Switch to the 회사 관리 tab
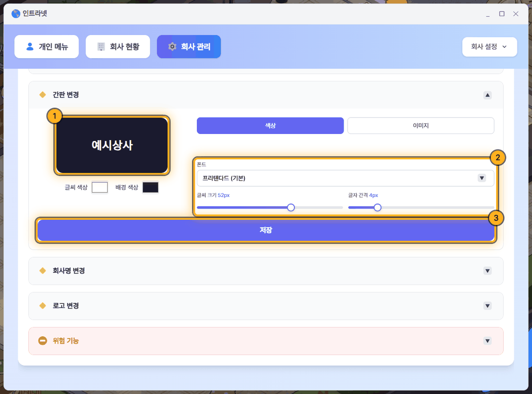 (189, 47)
